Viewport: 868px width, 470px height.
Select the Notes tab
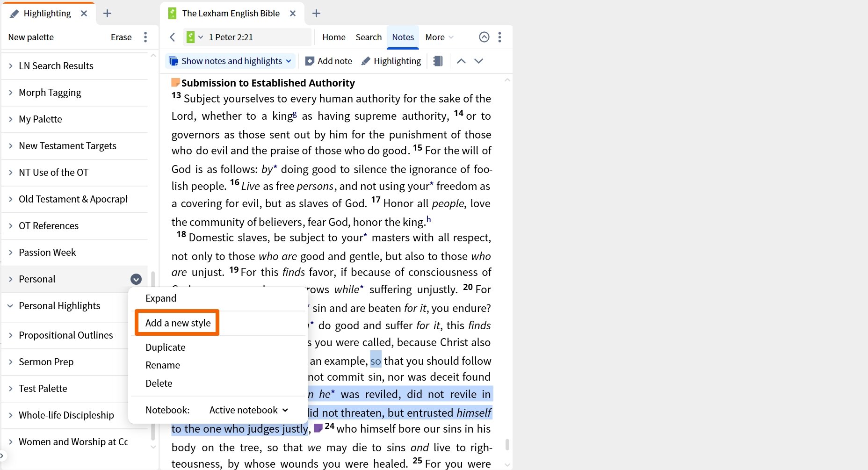coord(403,37)
